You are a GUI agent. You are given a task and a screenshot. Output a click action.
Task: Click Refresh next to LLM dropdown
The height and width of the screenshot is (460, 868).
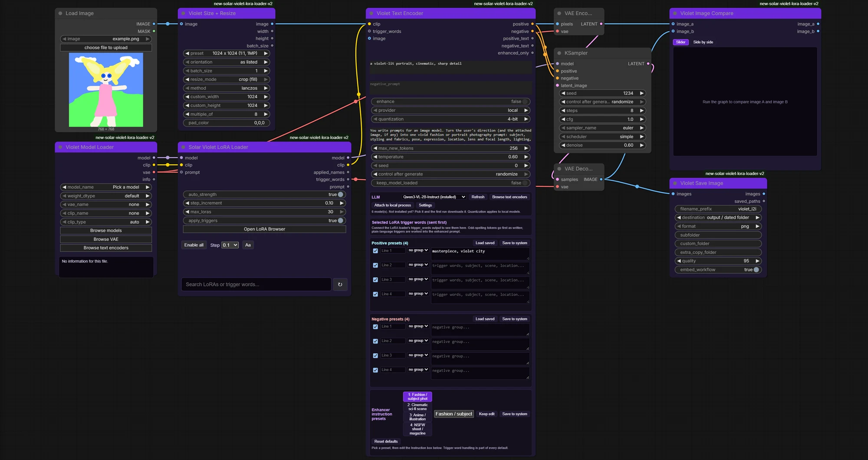[478, 197]
